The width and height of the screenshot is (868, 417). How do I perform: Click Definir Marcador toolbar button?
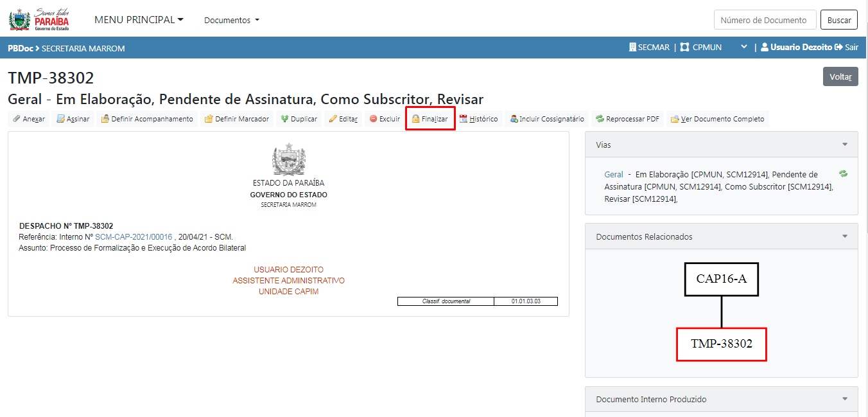[236, 119]
